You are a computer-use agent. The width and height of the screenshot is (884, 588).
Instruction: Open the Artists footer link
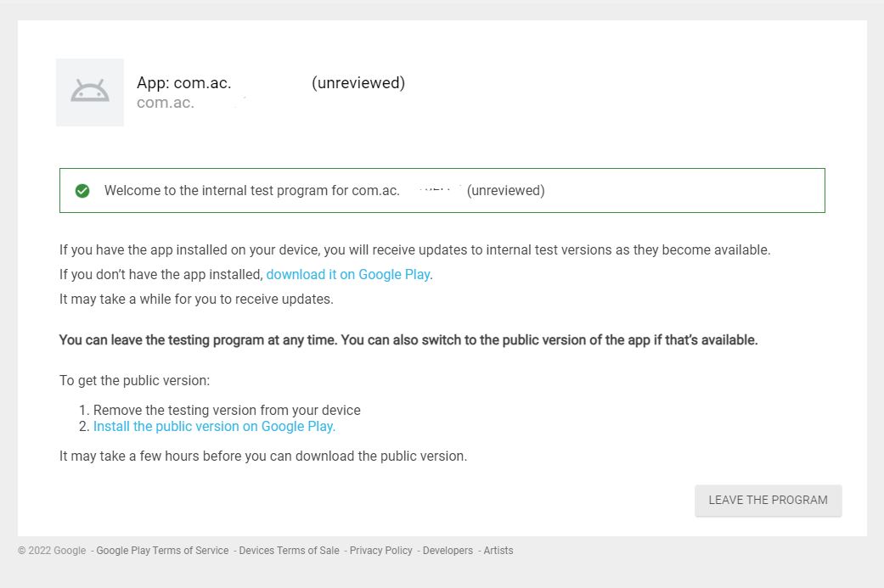(498, 551)
